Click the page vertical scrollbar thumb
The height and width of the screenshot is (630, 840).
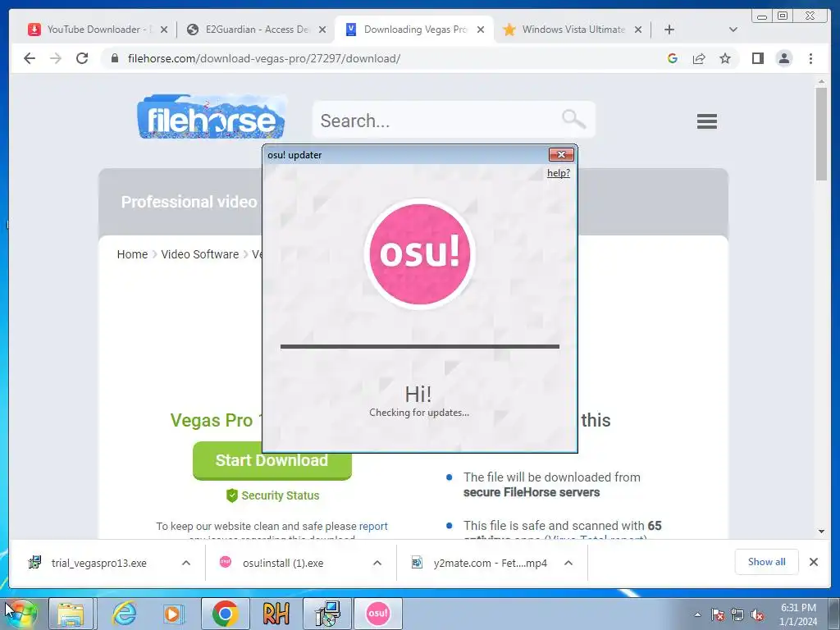(820, 134)
